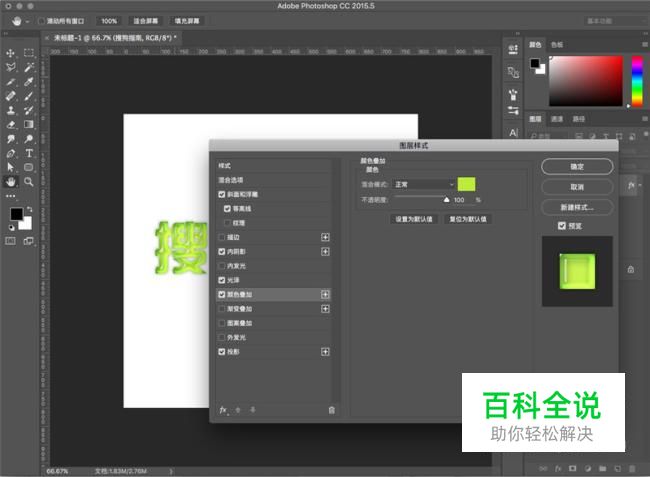The image size is (650, 477).
Task: Select the Smudge tool
Action: click(x=10, y=139)
